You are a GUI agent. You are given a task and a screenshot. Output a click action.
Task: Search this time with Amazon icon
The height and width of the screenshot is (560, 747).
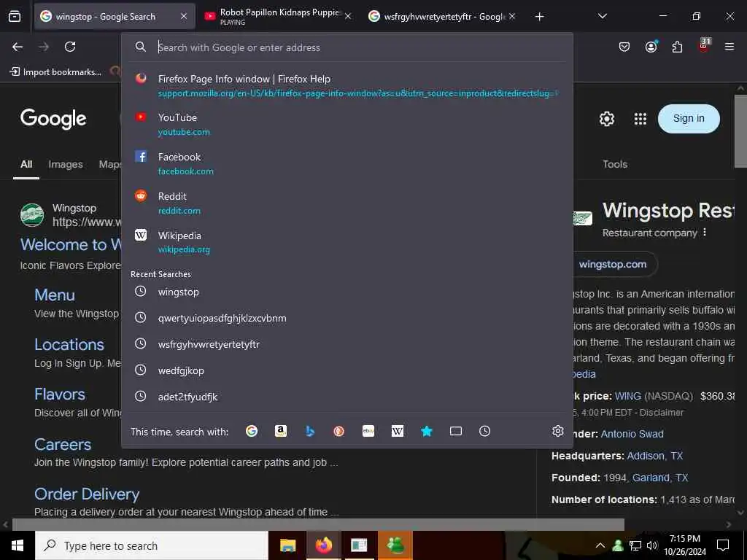(281, 432)
